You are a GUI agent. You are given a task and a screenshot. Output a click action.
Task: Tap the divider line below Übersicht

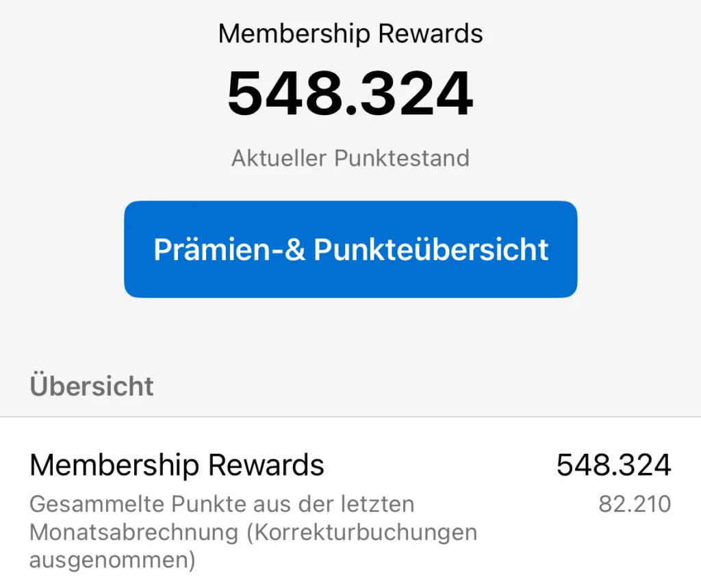click(x=350, y=417)
